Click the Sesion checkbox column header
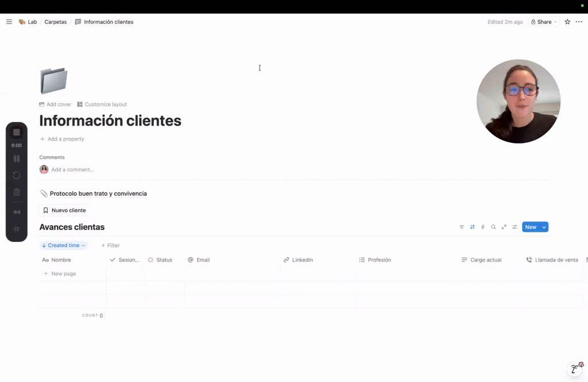 (x=125, y=260)
